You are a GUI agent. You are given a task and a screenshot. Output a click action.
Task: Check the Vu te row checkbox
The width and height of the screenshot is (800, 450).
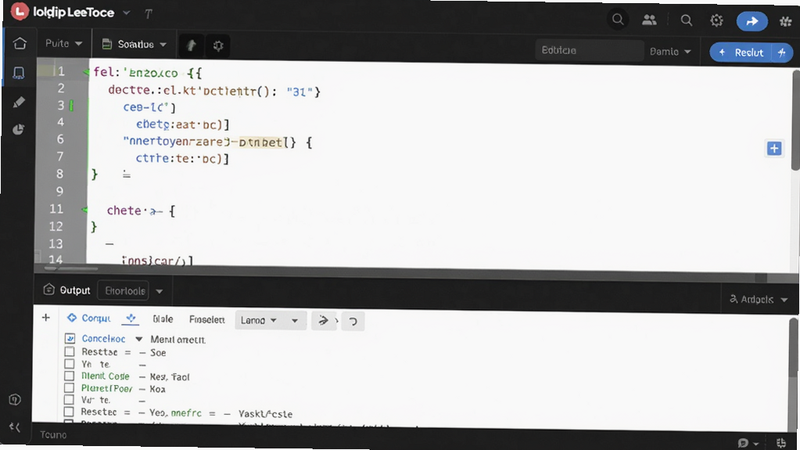point(69,399)
